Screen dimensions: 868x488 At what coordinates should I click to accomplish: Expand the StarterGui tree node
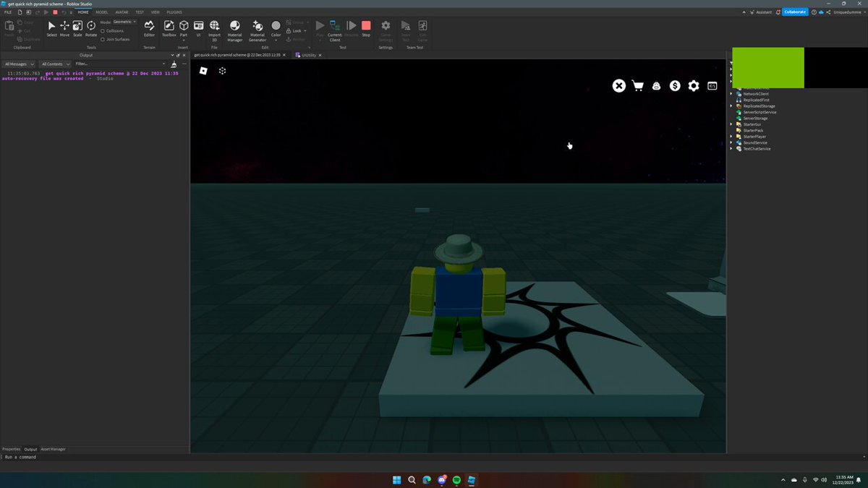pyautogui.click(x=731, y=124)
